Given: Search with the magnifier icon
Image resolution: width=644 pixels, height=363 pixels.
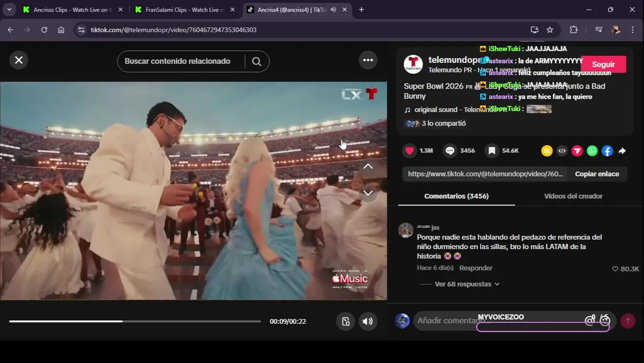Looking at the screenshot, I should point(256,62).
